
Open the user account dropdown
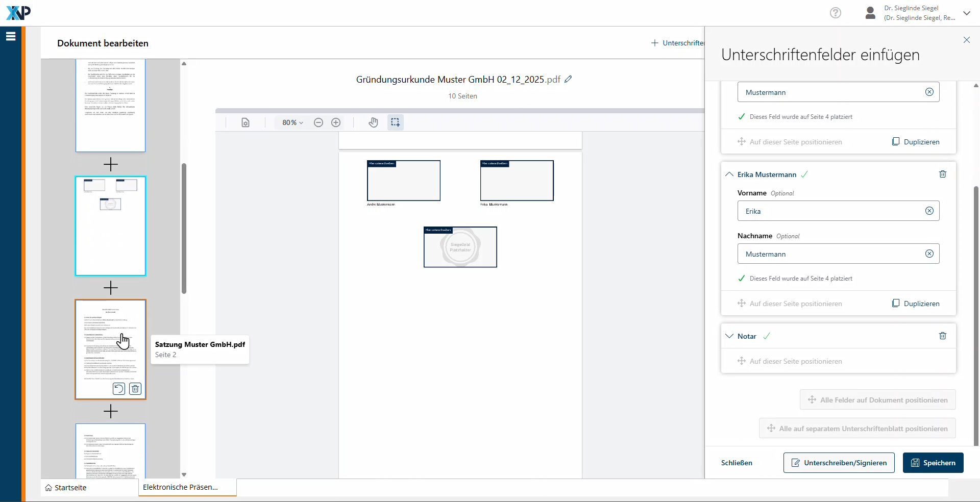[x=967, y=13]
